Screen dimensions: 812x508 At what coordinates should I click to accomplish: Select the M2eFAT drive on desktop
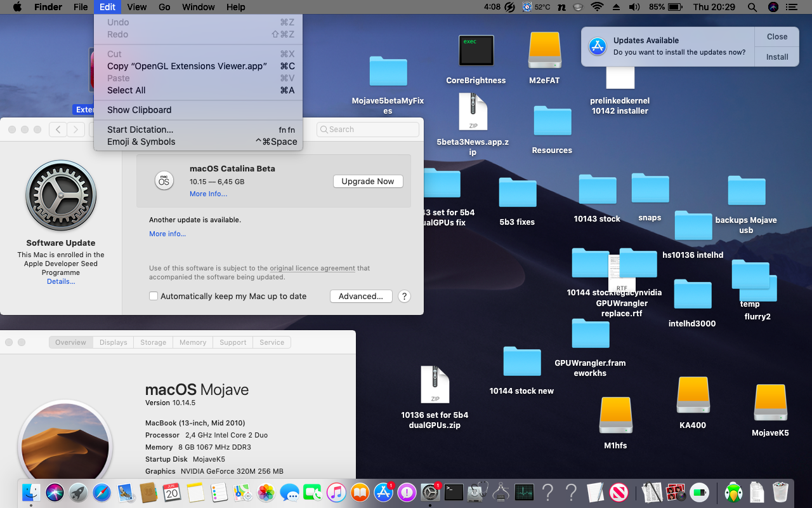pyautogui.click(x=545, y=50)
